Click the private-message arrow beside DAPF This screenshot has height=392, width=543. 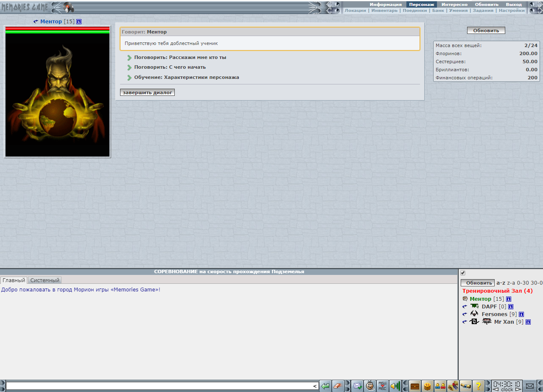[x=465, y=307]
